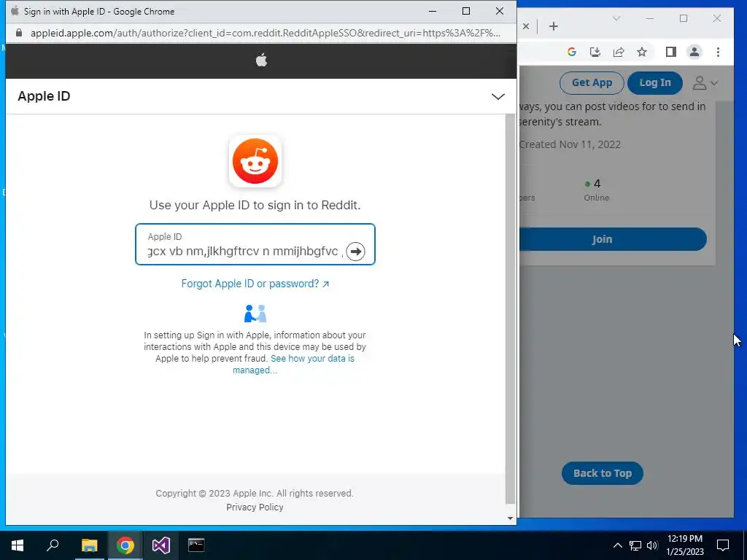Click the Chrome profile avatar icon
Image resolution: width=747 pixels, height=560 pixels.
click(x=694, y=52)
